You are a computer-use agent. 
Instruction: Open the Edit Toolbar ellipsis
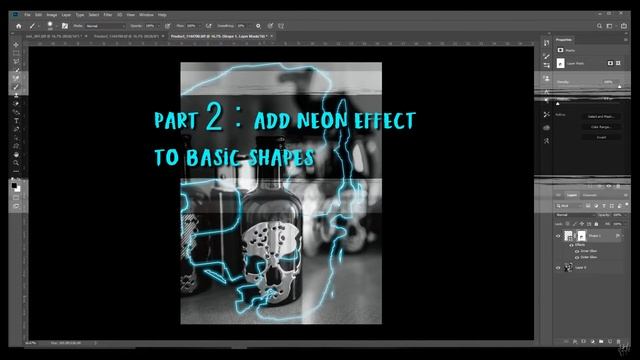(x=16, y=171)
